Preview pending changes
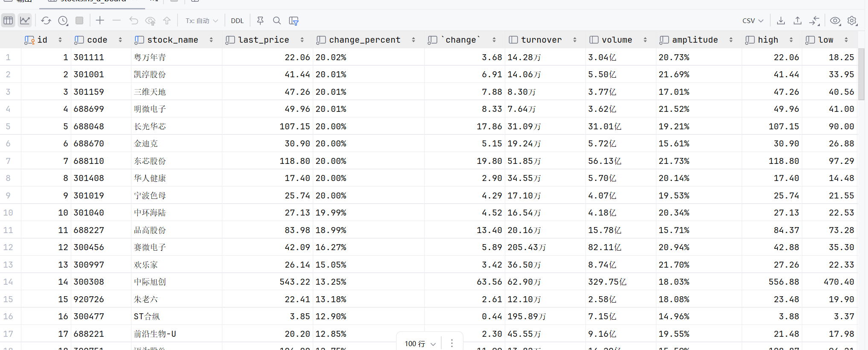868x350 pixels. (150, 20)
